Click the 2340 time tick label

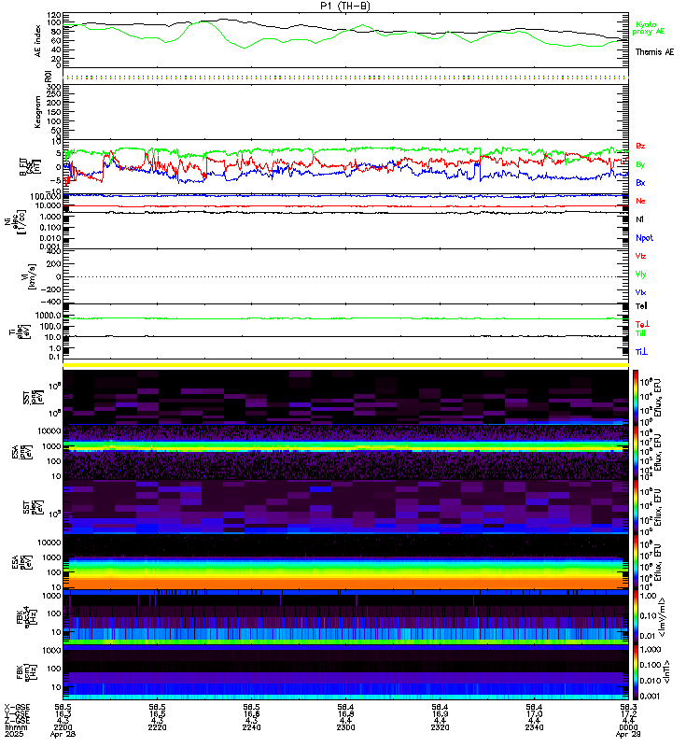point(534,727)
